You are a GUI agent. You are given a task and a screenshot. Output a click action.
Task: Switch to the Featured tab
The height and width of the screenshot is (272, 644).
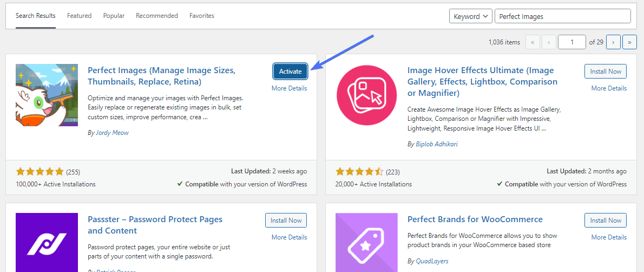click(x=79, y=16)
